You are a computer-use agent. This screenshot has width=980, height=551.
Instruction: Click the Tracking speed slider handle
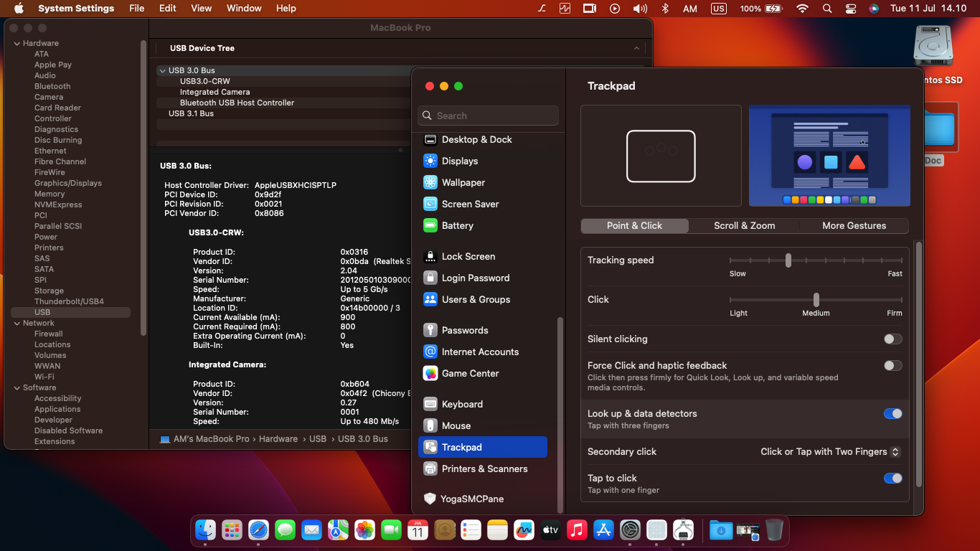[788, 260]
